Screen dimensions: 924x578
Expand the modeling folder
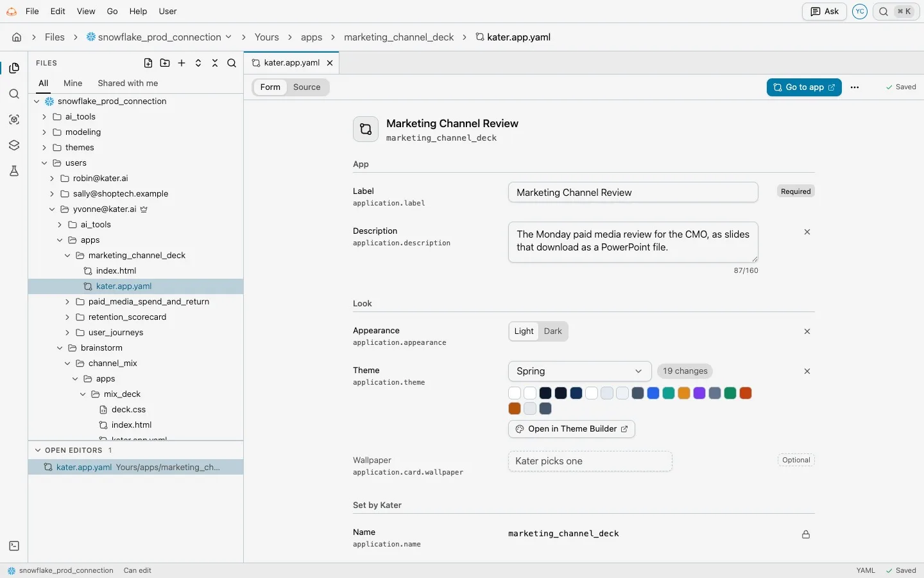click(44, 132)
